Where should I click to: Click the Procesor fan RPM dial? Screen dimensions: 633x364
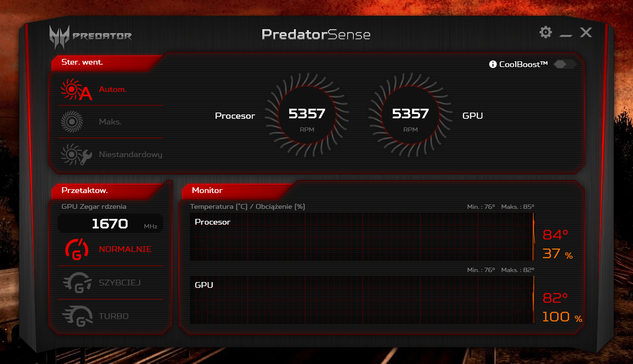307,115
